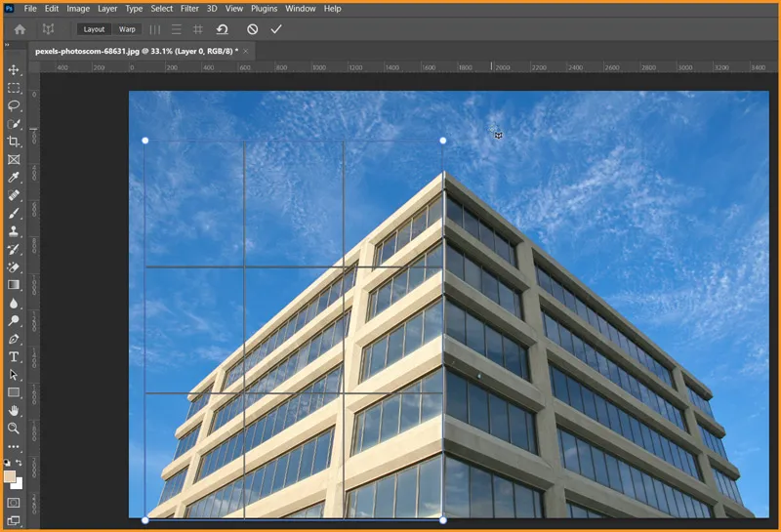
Task: Select the Clone Stamp tool
Action: pyautogui.click(x=14, y=231)
